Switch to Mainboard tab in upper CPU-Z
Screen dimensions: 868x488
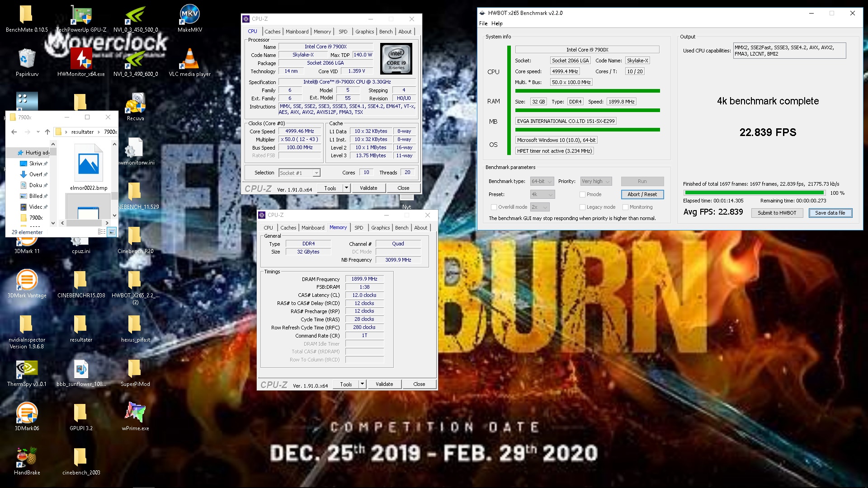297,32
